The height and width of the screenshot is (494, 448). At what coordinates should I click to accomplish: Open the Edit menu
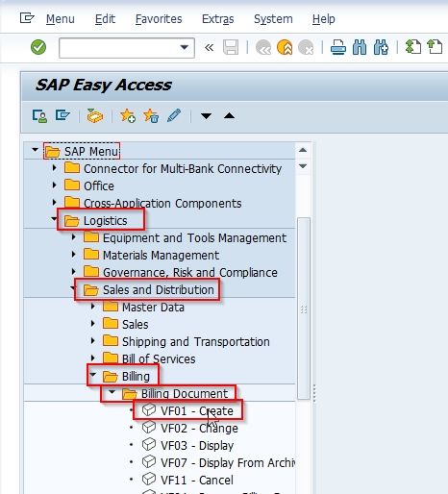[105, 19]
